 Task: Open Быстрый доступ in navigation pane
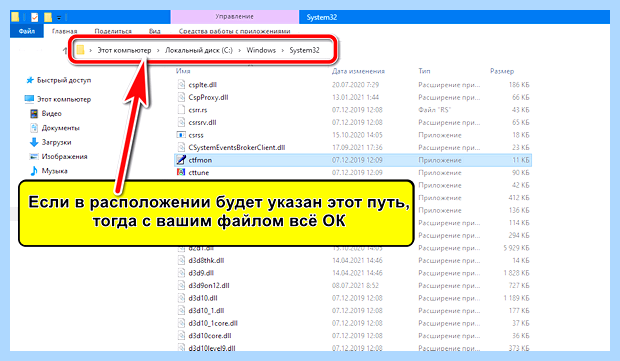pos(64,80)
